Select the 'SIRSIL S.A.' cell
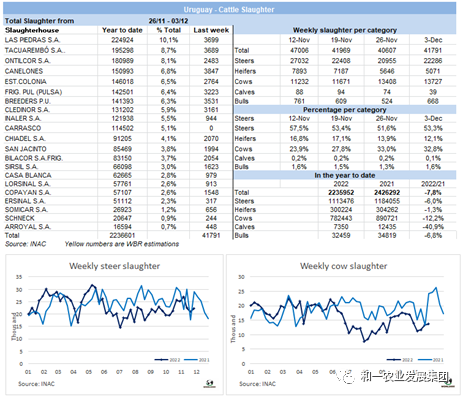The image size is (463, 397). tap(21, 167)
